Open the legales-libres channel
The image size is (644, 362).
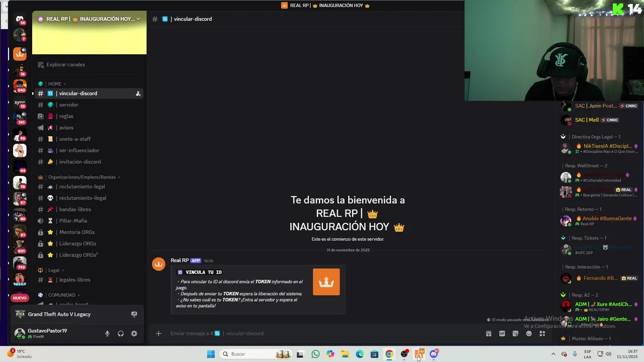[x=89, y=280]
